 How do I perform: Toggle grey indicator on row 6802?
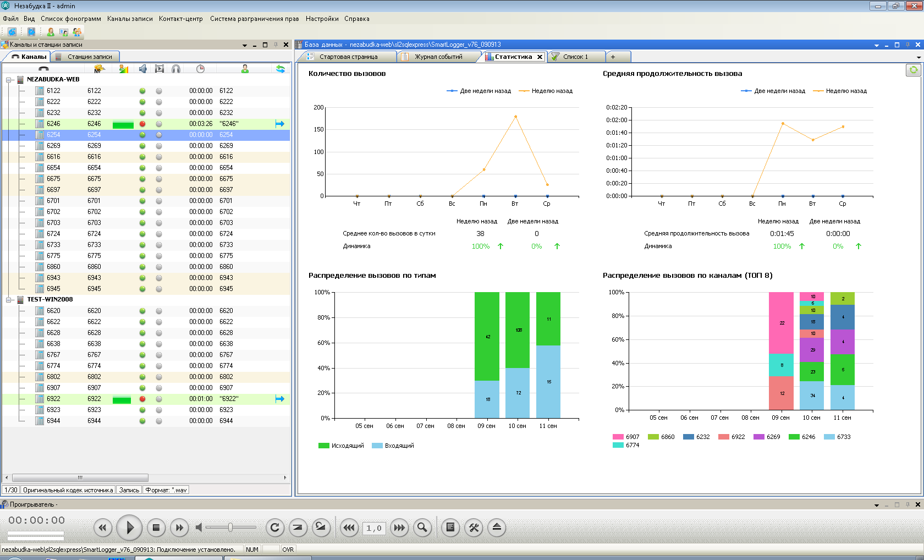[x=159, y=377]
